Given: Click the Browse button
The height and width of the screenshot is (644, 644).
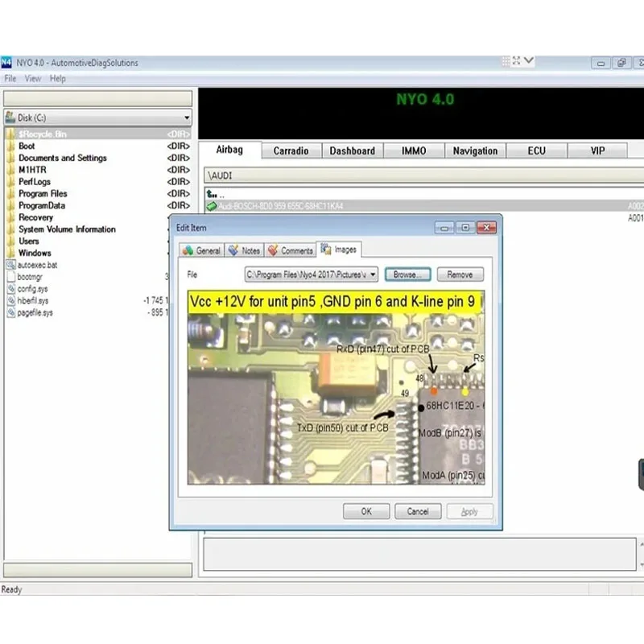Looking at the screenshot, I should pos(407,275).
